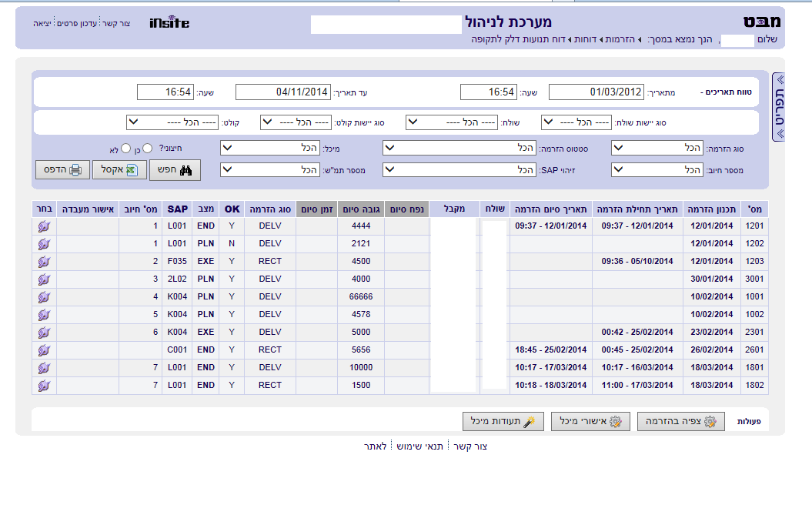This screenshot has height=505, width=812.
Task: Select row 1002 purple action icon
Action: [x=44, y=314]
